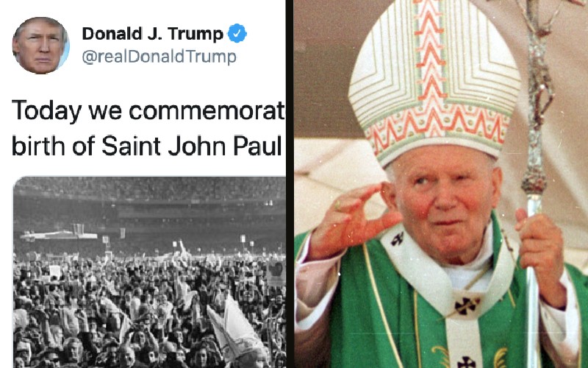Screen dimensions: 588x368
Task: Click the black divider between the images
Action: point(290,184)
